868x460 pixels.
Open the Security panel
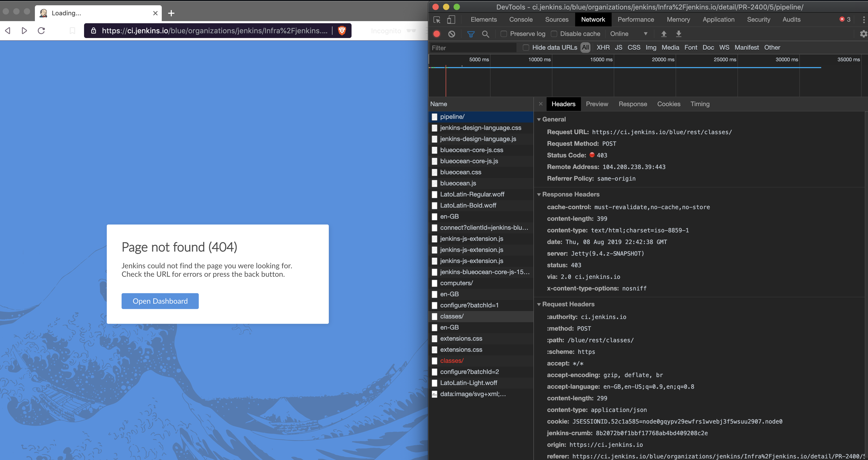(x=759, y=20)
